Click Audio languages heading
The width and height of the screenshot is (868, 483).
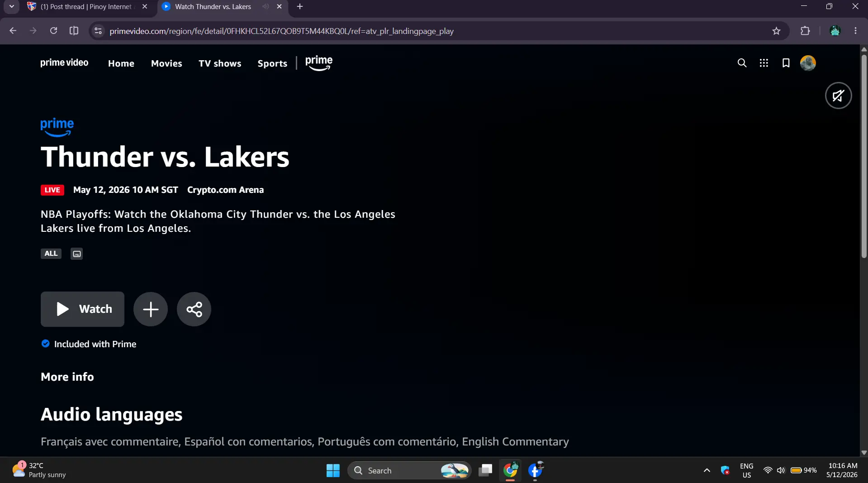tap(112, 415)
